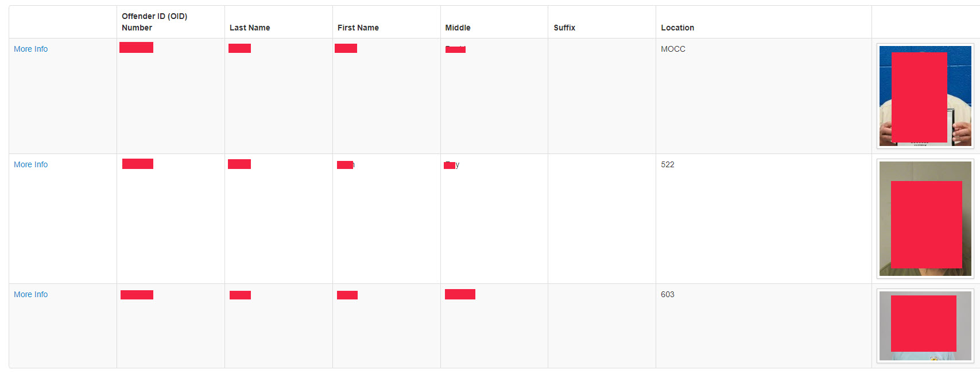980x373 pixels.
Task: Click the Offender ID (OID) Number header
Action: (x=154, y=22)
